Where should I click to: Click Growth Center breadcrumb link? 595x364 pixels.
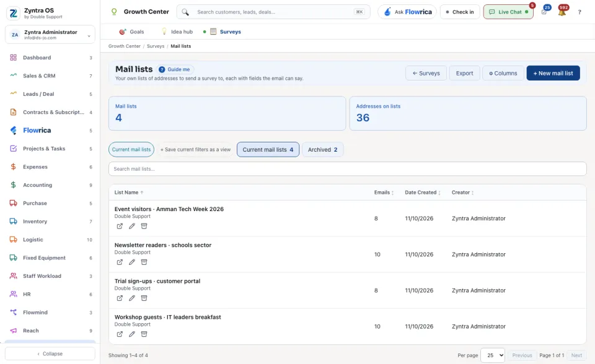pos(125,46)
